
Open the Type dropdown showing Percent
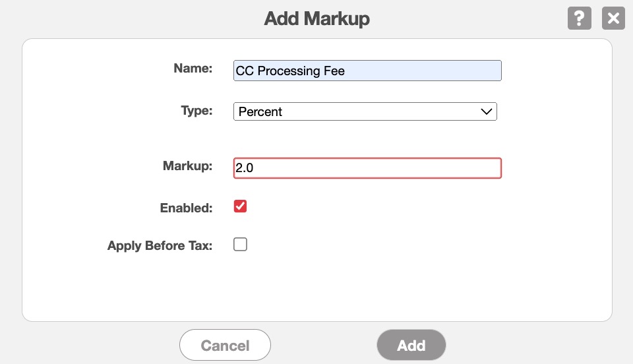click(365, 111)
